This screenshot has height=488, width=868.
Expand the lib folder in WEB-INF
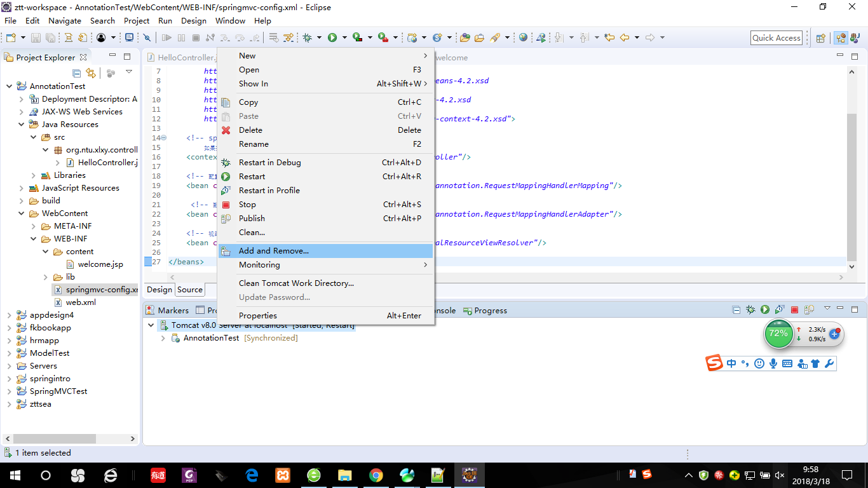click(46, 277)
